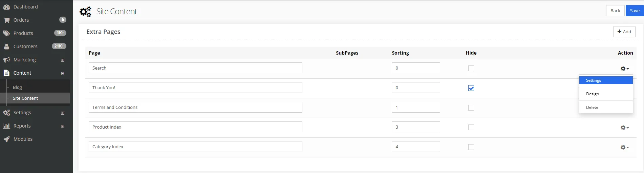Open Orders via the cart icon
The width and height of the screenshot is (644, 173).
click(x=6, y=20)
